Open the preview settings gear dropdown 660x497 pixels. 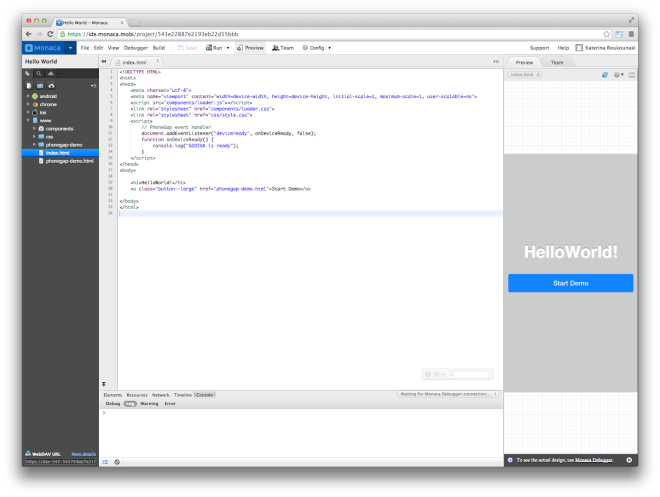tap(618, 74)
